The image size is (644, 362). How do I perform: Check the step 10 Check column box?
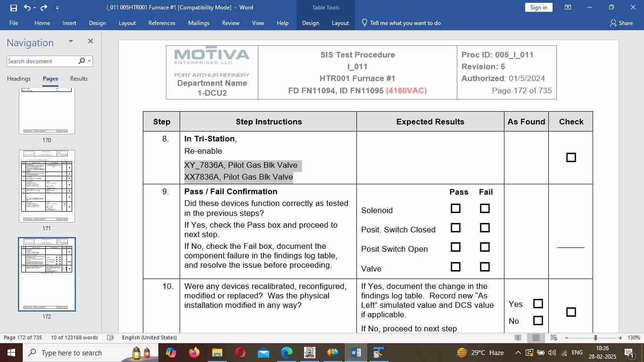(x=571, y=312)
